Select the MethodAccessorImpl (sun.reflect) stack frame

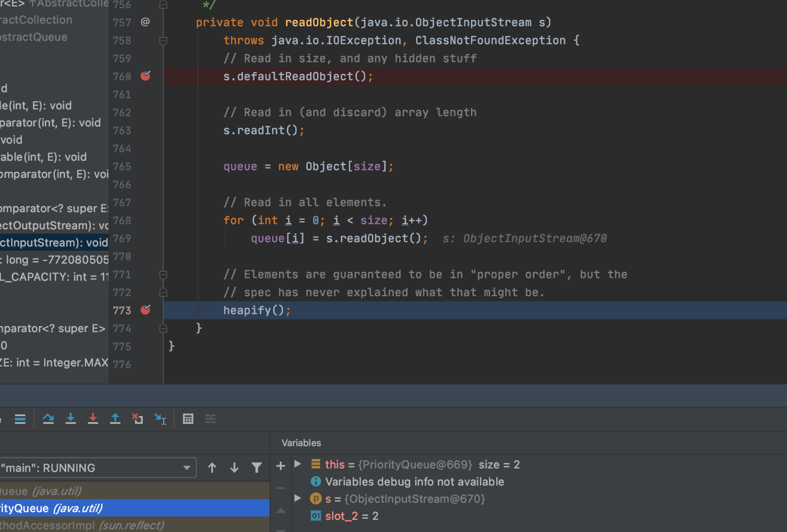pos(134,525)
